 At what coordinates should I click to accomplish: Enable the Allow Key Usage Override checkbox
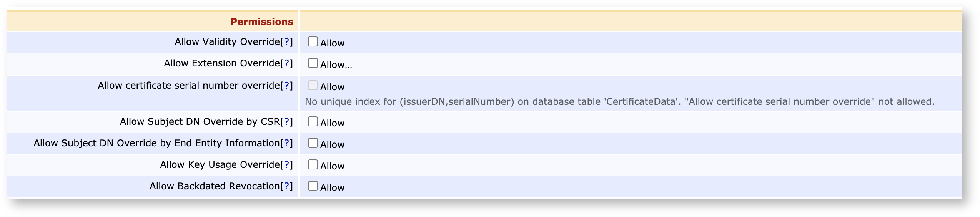[313, 164]
